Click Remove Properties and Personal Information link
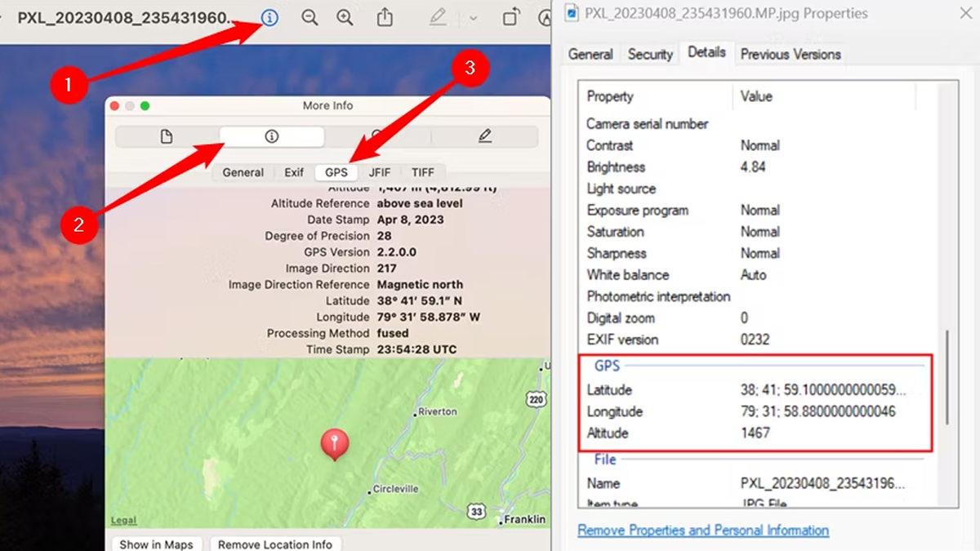The width and height of the screenshot is (980, 551). tap(703, 530)
